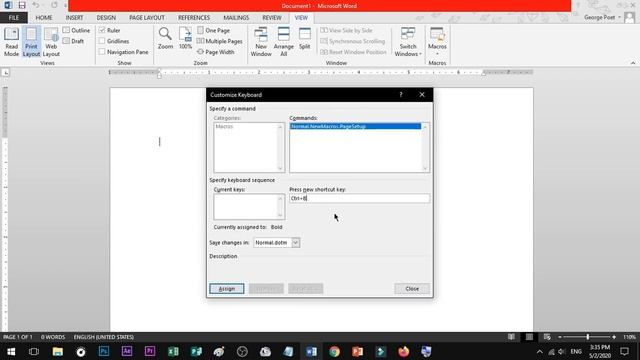The width and height of the screenshot is (640, 360).
Task: Enable Gridlines checkbox
Action: pyautogui.click(x=102, y=41)
